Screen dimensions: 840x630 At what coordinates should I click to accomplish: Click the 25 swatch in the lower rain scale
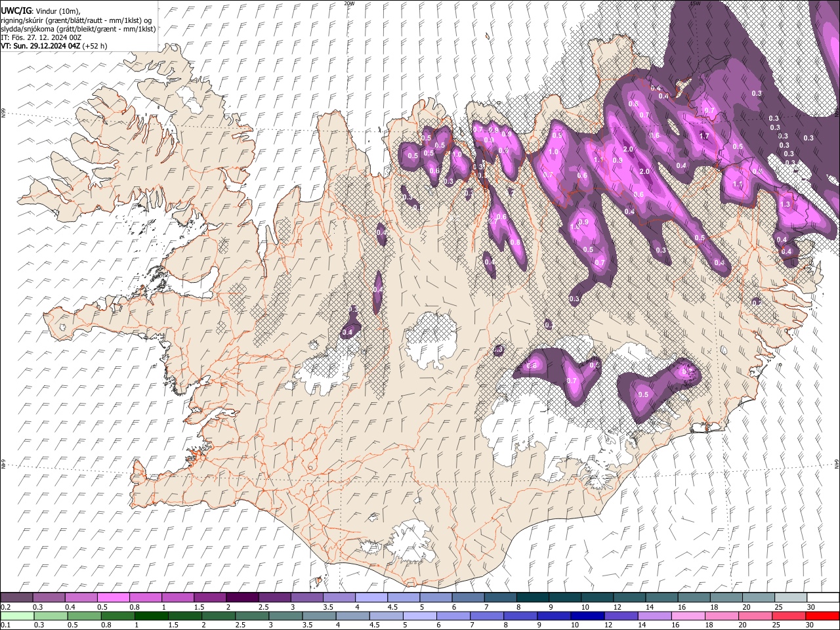coord(789,616)
